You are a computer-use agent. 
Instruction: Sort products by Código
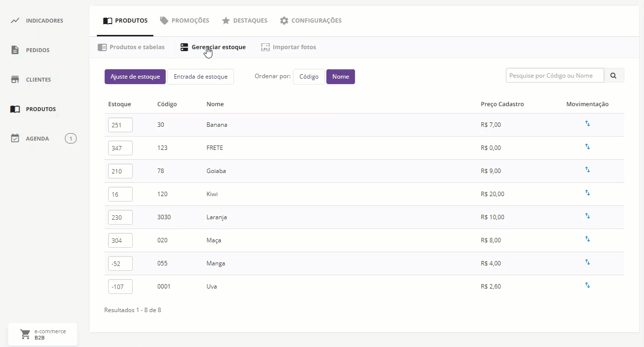(309, 77)
